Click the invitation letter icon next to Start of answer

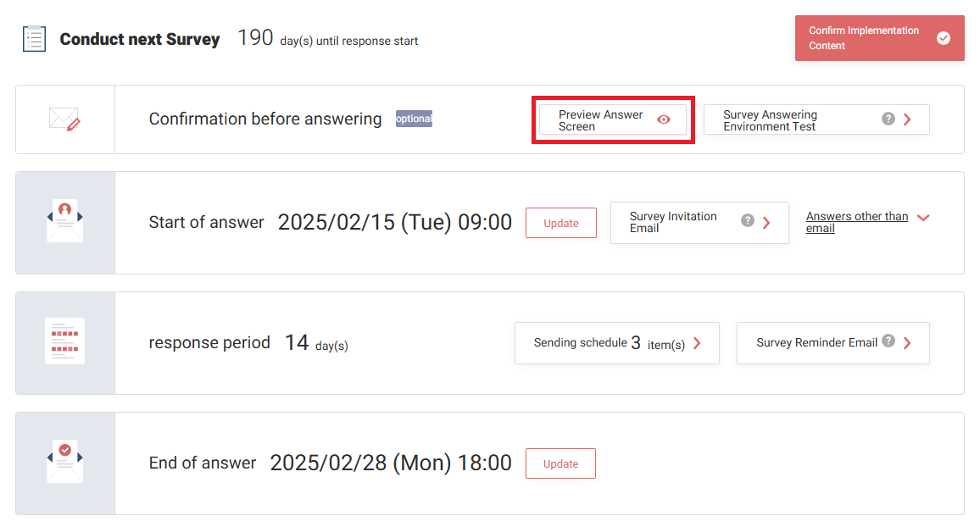(x=64, y=219)
